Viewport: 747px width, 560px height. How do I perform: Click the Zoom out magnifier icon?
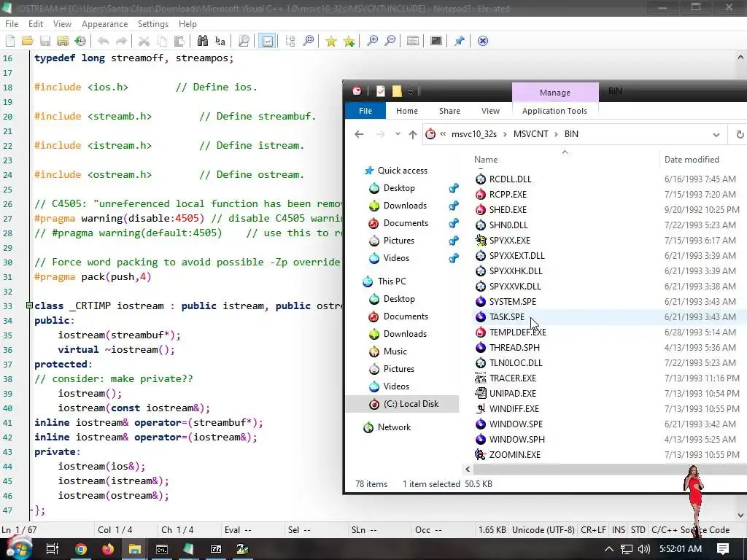click(390, 41)
